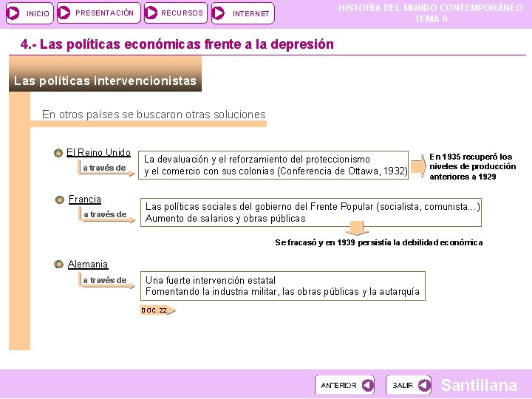
Task: Click the 'TEMA 9' header text
Action: 432,19
